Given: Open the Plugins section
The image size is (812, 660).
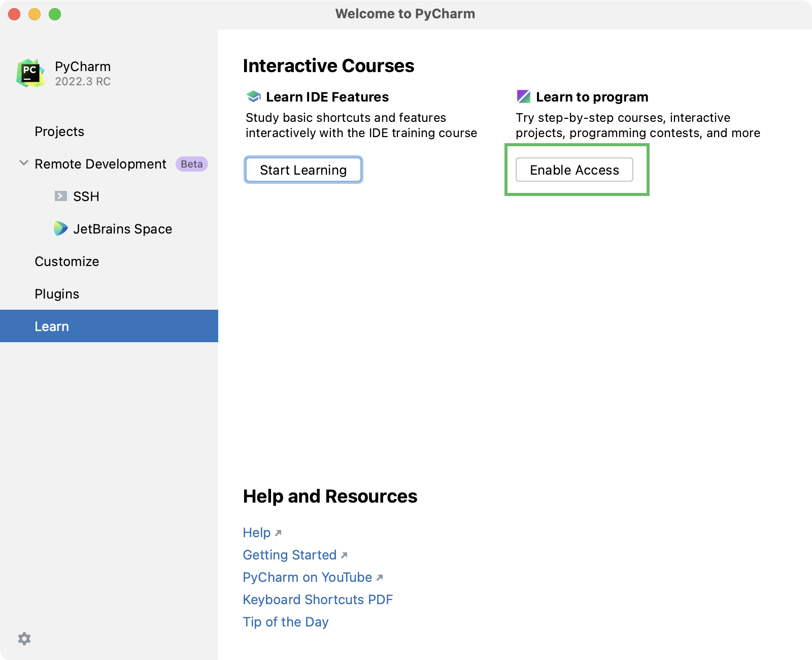Looking at the screenshot, I should 56,293.
